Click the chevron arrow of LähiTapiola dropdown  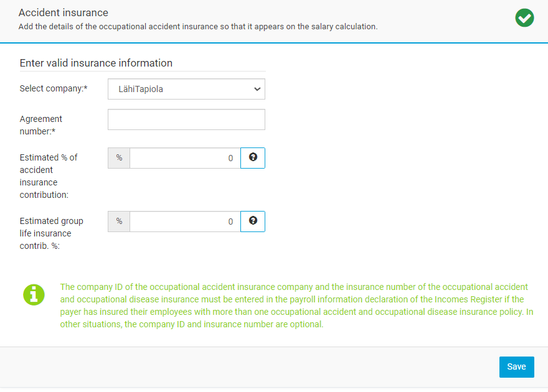click(x=257, y=89)
